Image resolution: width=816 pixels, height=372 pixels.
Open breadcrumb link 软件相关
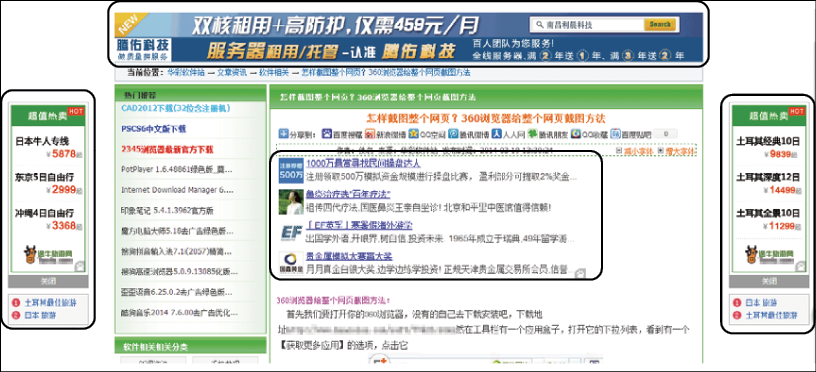[x=274, y=73]
